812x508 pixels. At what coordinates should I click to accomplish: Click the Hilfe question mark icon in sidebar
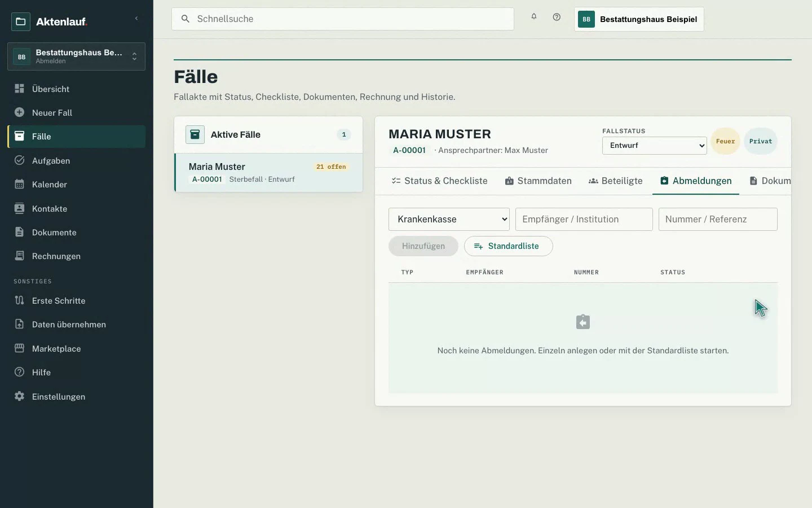19,372
